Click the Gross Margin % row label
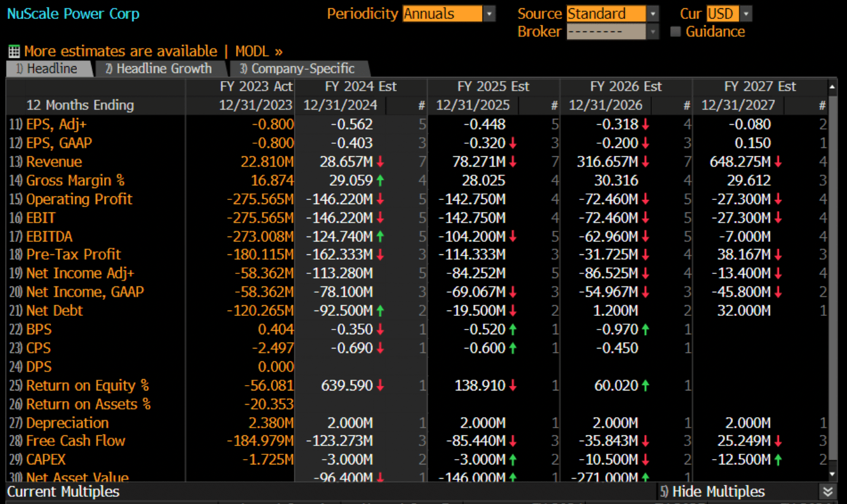The image size is (847, 504). tap(75, 180)
